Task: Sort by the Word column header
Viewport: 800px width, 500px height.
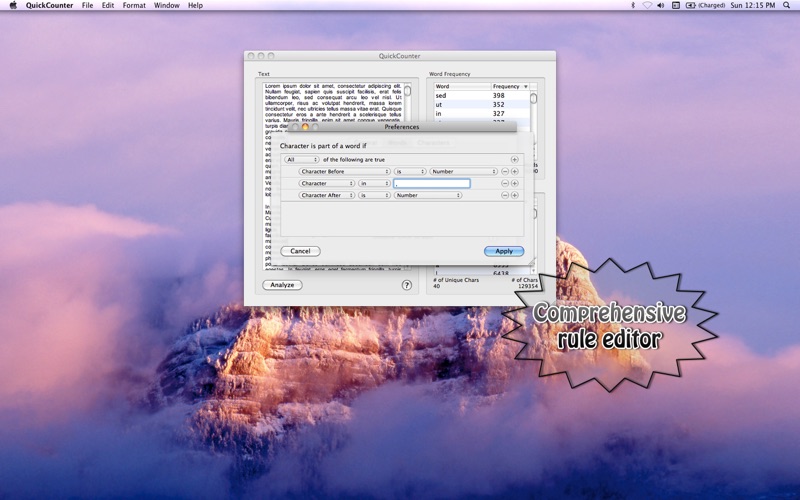Action: 462,86
